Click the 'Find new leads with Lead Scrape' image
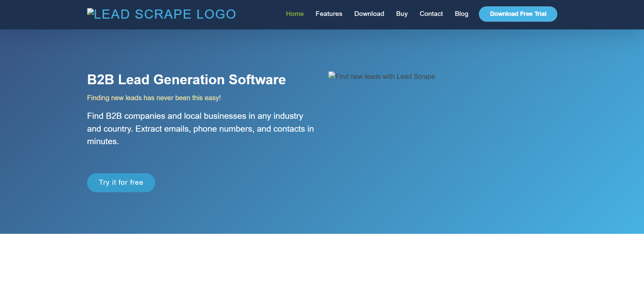644x290 pixels. point(382,76)
